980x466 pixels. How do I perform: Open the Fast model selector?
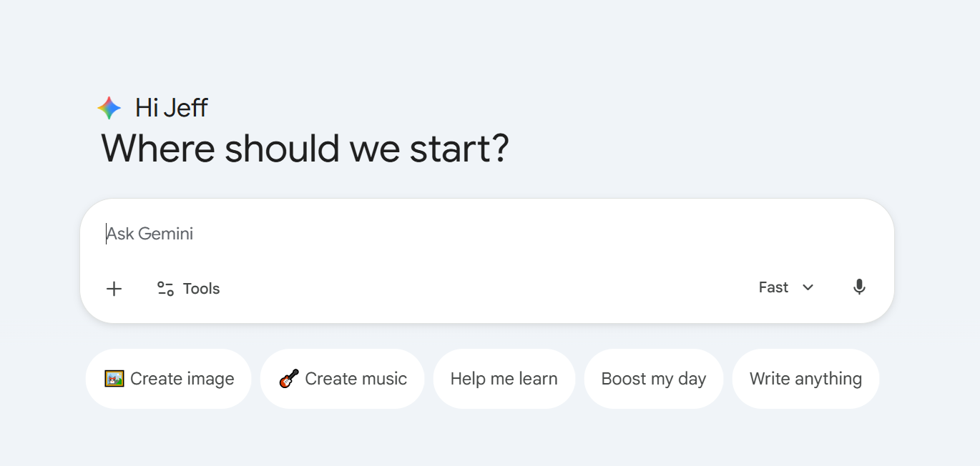coord(774,287)
